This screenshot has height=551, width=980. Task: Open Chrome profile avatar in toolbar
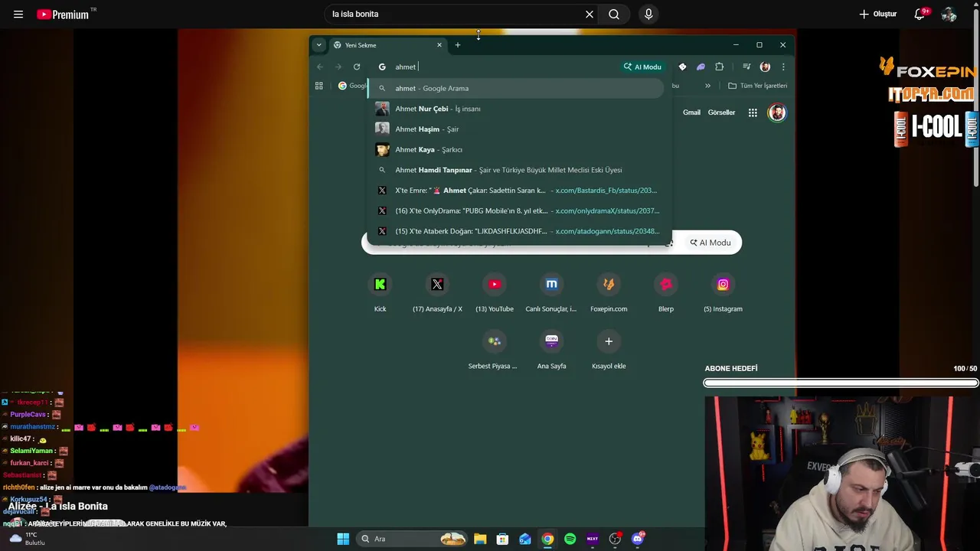click(765, 67)
